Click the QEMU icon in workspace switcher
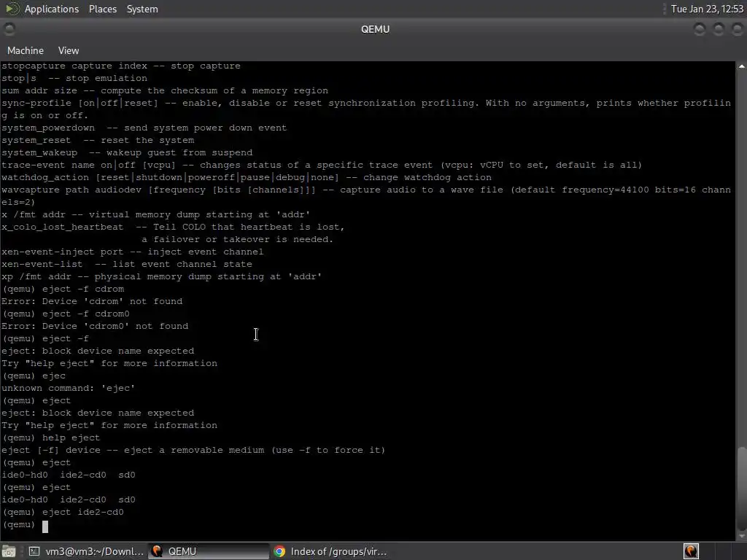The width and height of the screenshot is (747, 560). (x=691, y=551)
